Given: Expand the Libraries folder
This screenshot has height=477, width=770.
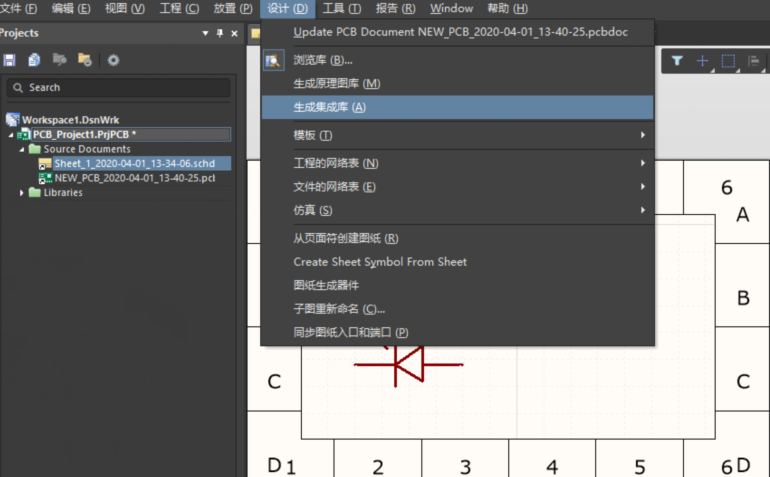Looking at the screenshot, I should click(x=22, y=193).
